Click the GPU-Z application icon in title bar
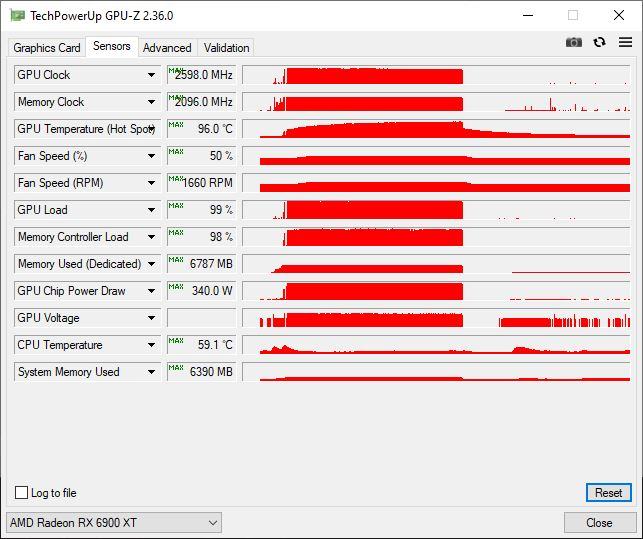The width and height of the screenshot is (643, 539). [17, 16]
